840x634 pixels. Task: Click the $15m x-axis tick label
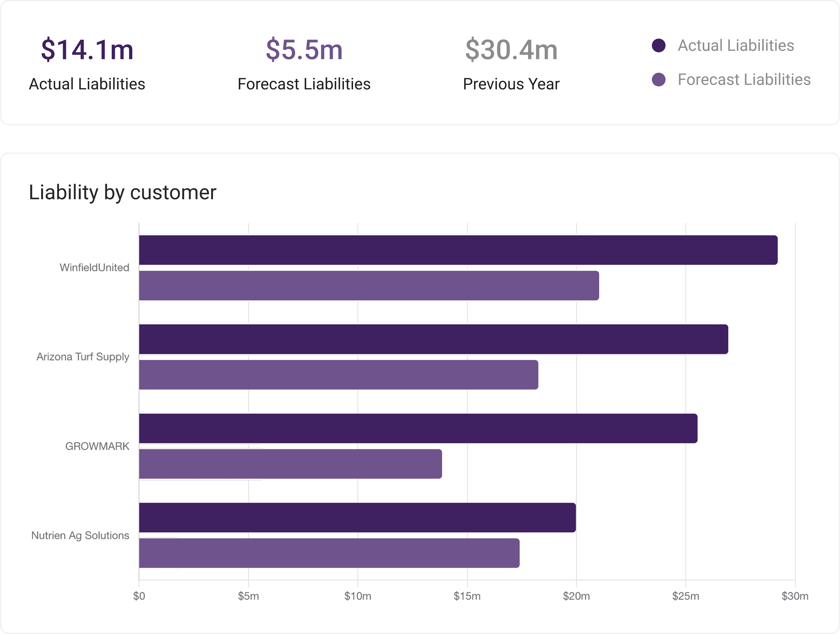point(467,596)
